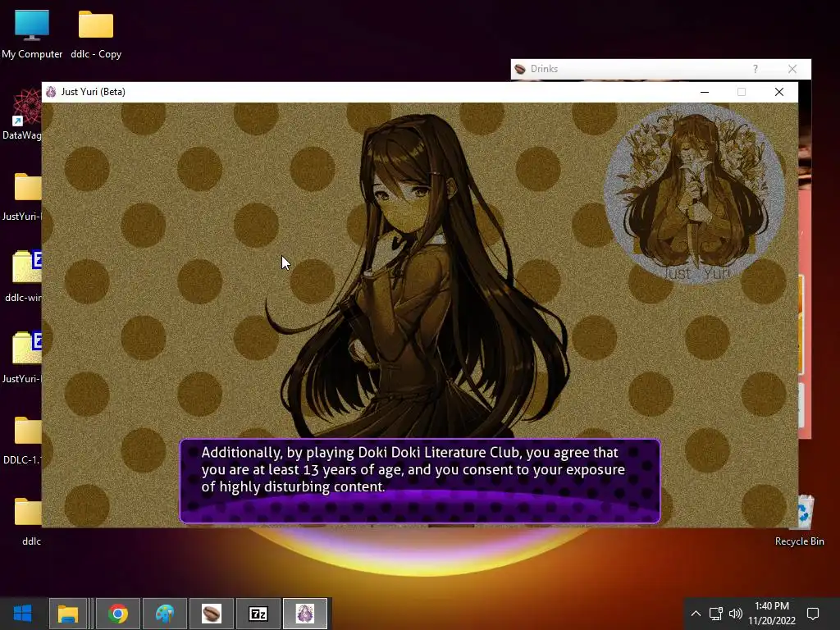Open File Explorer from the taskbar
Image resolution: width=840 pixels, height=630 pixels.
(68, 614)
